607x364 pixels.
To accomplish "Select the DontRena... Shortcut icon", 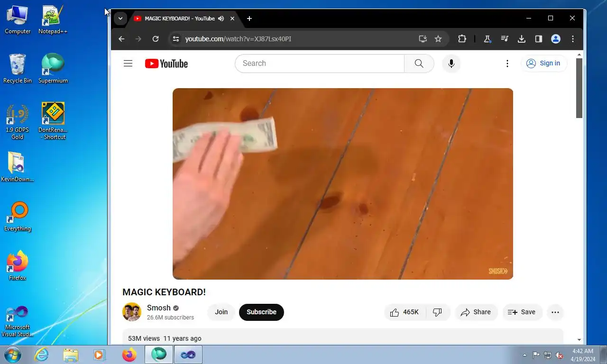I will point(53,122).
